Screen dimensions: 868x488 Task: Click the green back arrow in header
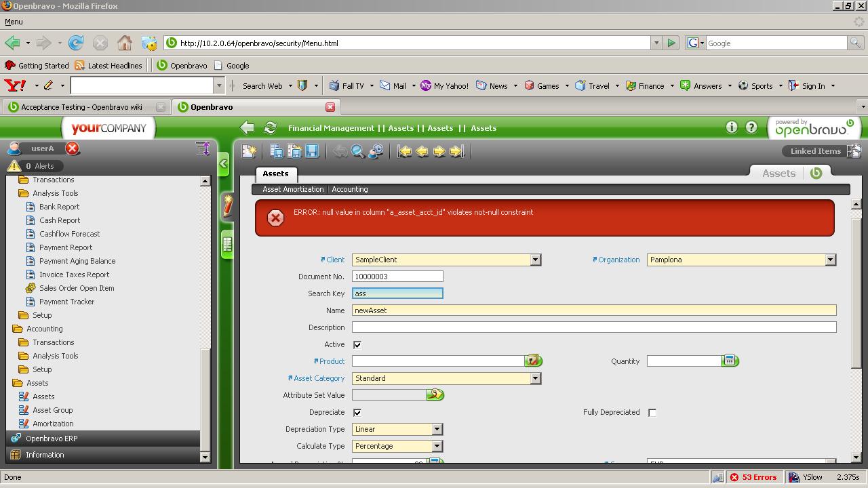click(x=248, y=127)
